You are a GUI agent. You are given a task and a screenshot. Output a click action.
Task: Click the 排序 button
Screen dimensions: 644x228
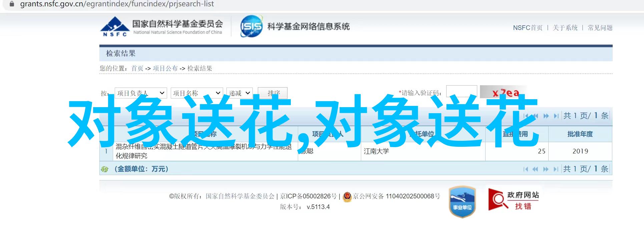[x=272, y=93]
